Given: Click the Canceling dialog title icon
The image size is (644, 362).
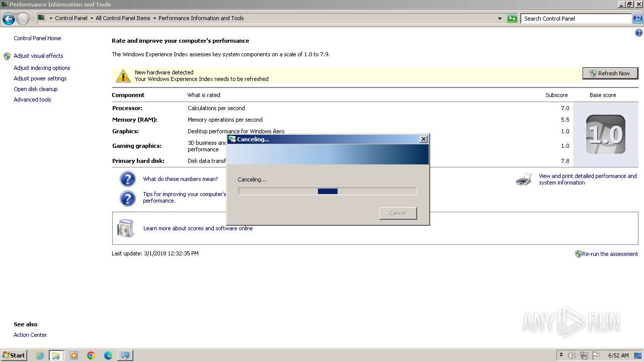Looking at the screenshot, I should click(x=232, y=139).
